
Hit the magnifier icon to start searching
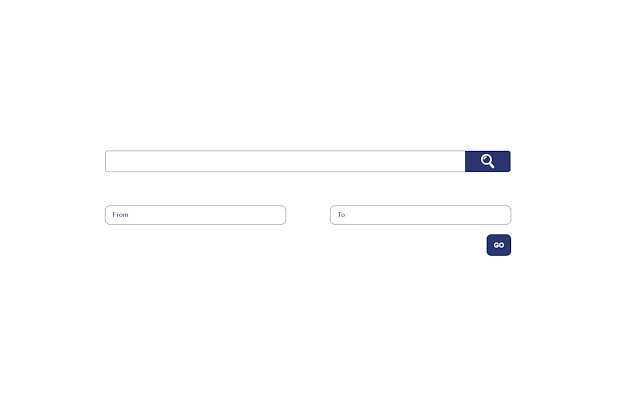487,161
